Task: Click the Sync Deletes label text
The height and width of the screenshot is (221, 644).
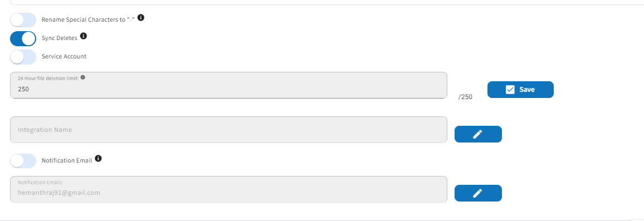Action: (x=60, y=38)
